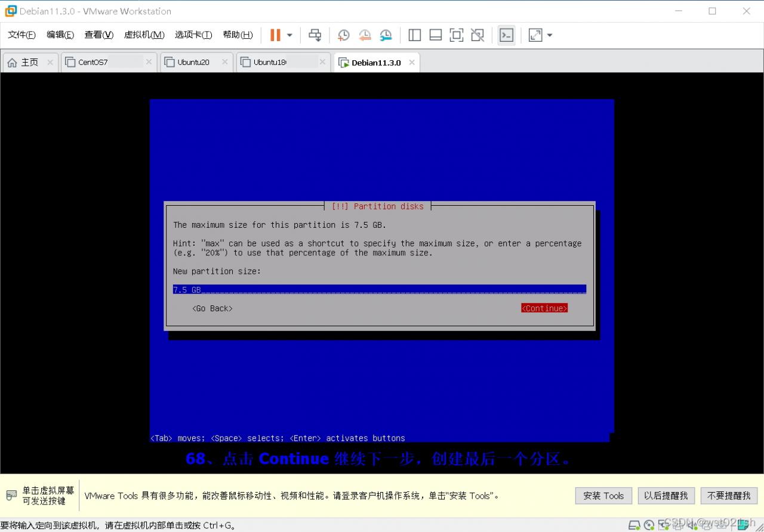
Task: Toggle the console view button
Action: coord(506,35)
